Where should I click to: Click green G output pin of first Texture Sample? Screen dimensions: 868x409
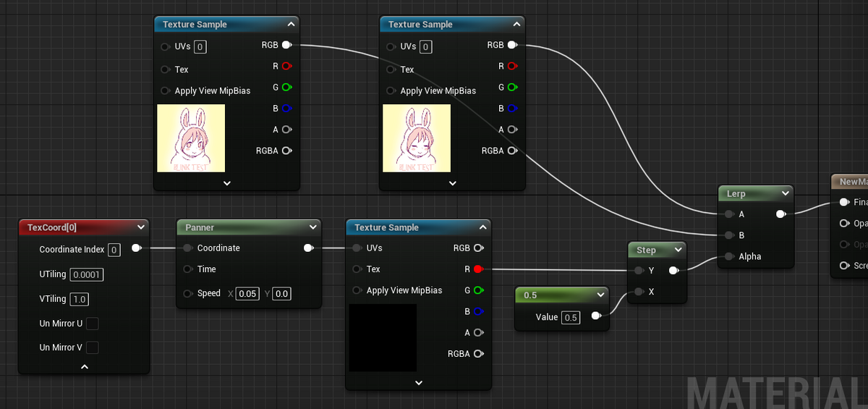(x=286, y=88)
